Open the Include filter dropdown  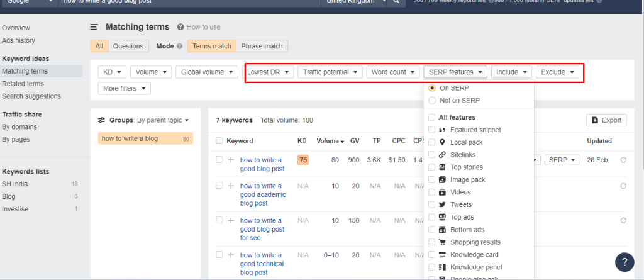(x=512, y=72)
